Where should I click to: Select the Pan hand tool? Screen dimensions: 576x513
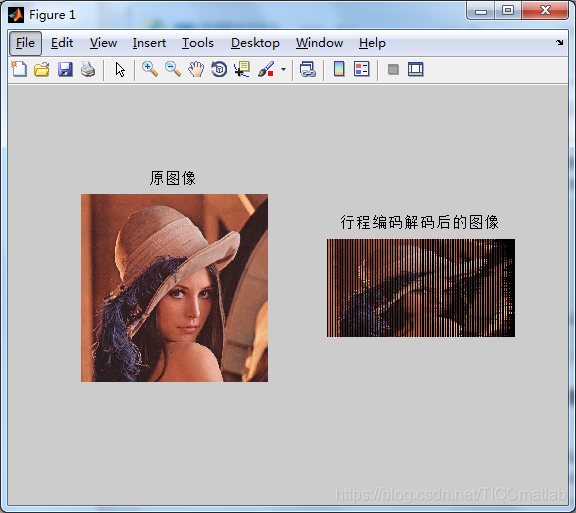point(196,69)
